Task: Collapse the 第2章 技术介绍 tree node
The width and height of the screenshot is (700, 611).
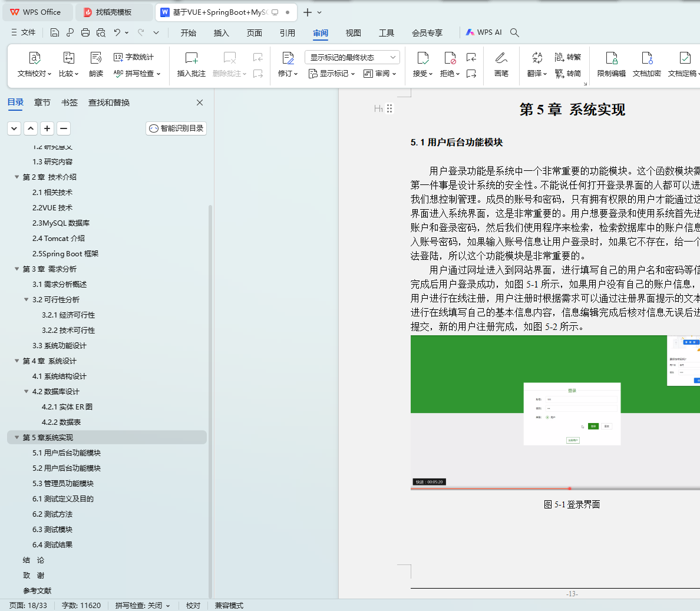Action: tap(16, 177)
